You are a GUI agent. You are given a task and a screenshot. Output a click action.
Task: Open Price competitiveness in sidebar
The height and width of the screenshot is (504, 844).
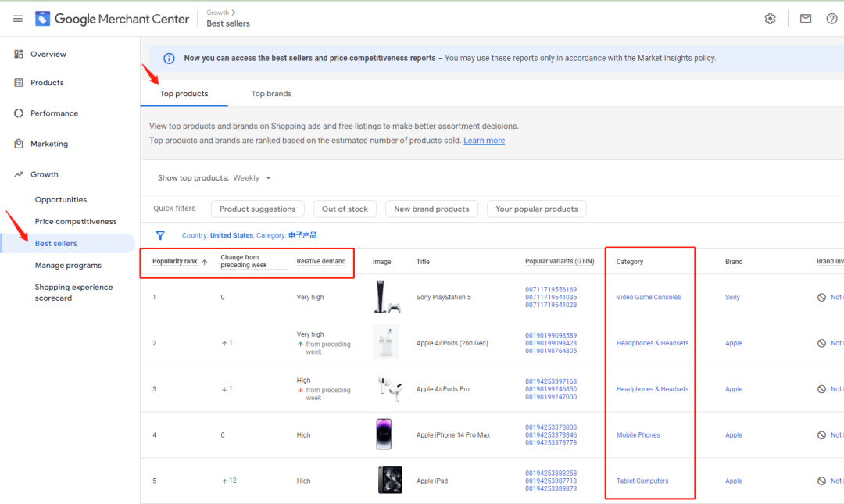click(x=76, y=222)
